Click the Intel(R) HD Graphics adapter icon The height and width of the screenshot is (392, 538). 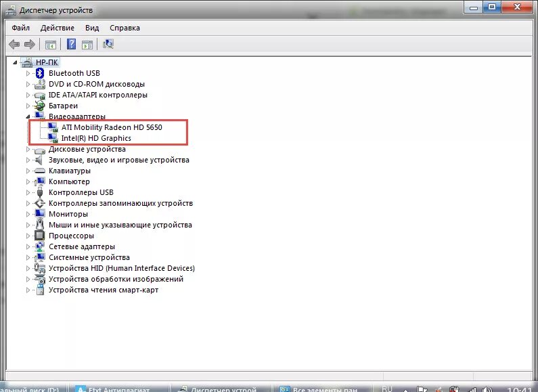(x=53, y=138)
